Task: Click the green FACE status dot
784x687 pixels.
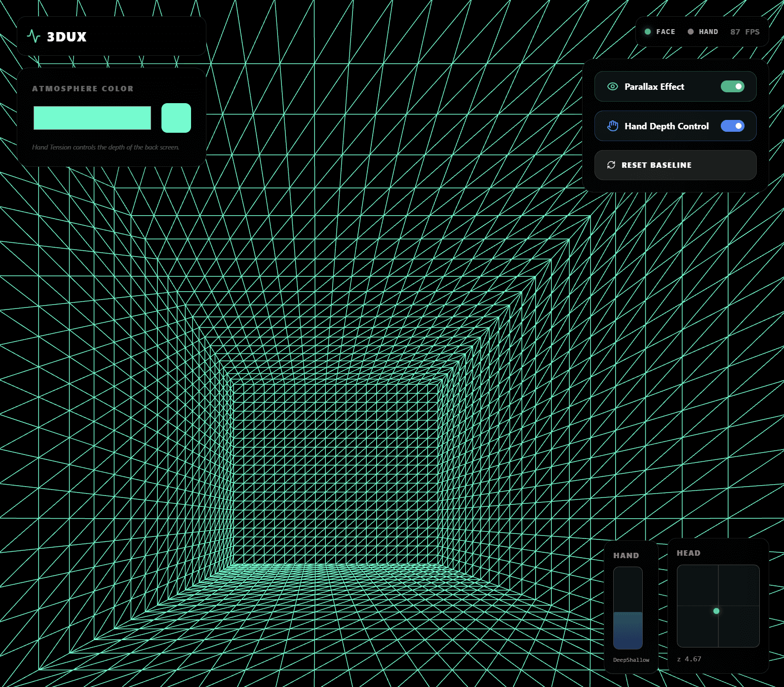Action: tap(647, 32)
